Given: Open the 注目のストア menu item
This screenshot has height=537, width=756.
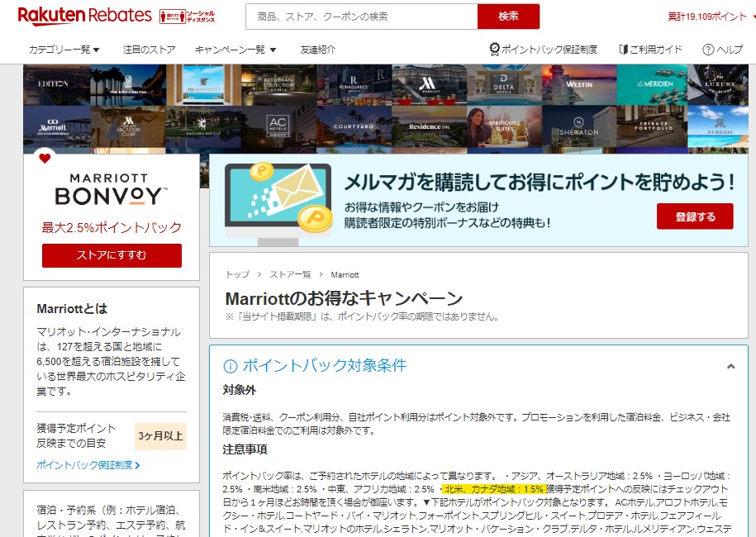Looking at the screenshot, I should (149, 50).
